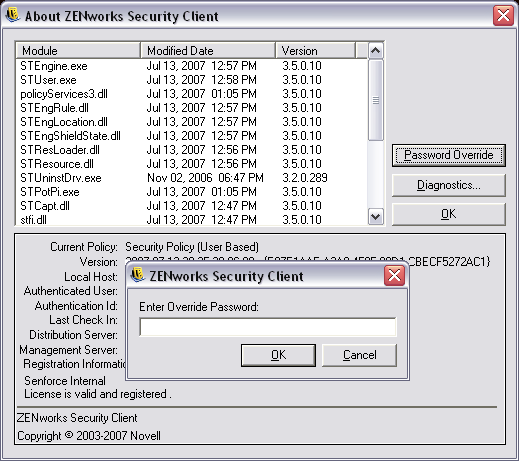Click the Senforce Internal text

[65, 381]
